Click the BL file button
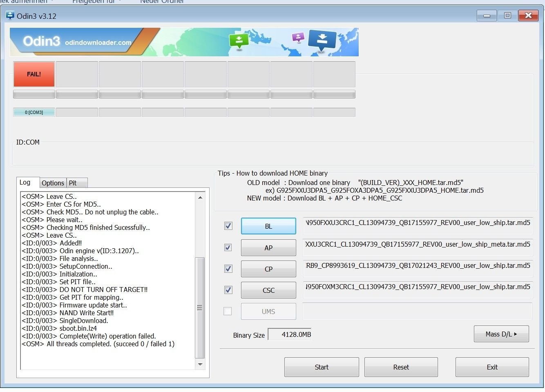The width and height of the screenshot is (545, 392). [x=268, y=226]
